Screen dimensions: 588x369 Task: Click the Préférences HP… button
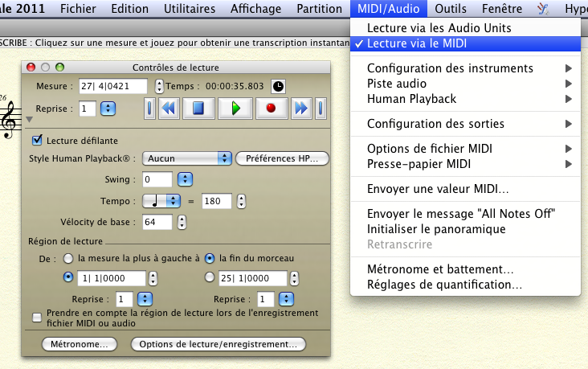tap(282, 158)
